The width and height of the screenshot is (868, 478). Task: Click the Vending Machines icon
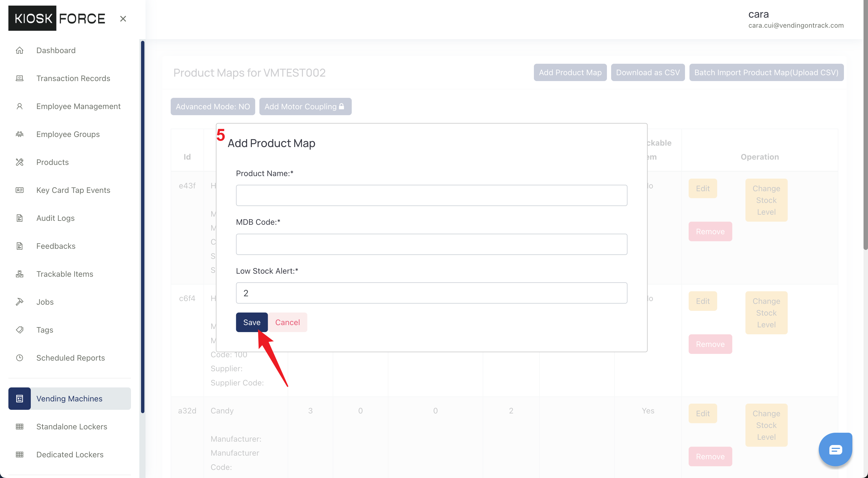pyautogui.click(x=20, y=398)
